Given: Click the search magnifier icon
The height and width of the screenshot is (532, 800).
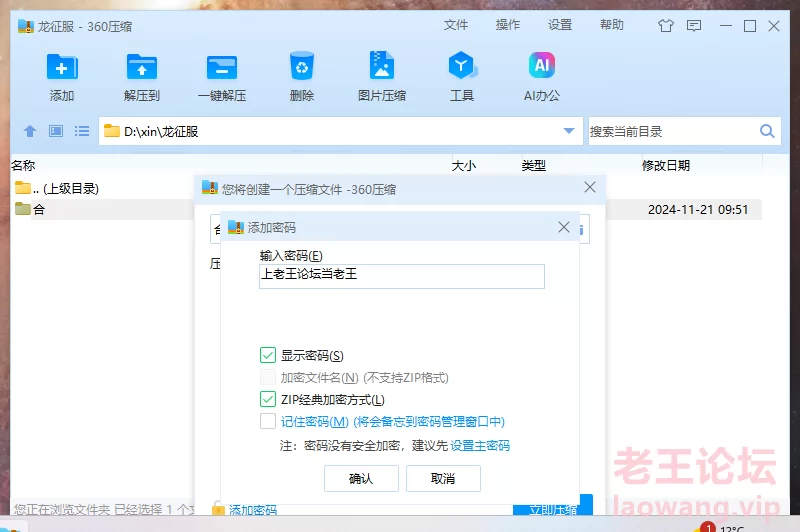Looking at the screenshot, I should [767, 131].
